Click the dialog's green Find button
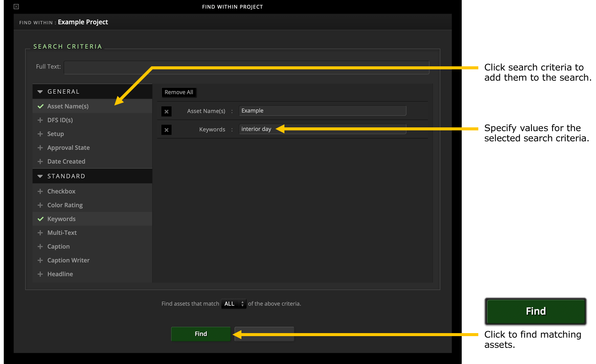This screenshot has height=364, width=596. pos(201,334)
